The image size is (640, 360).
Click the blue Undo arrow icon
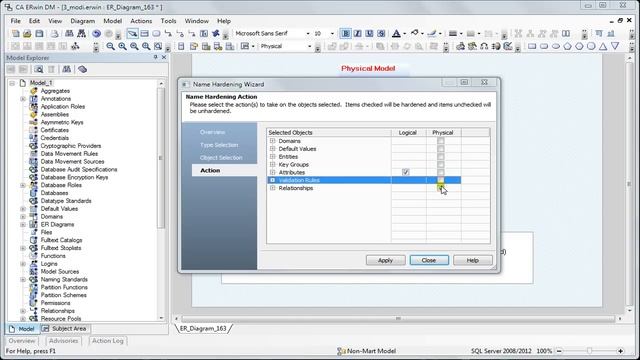[96, 33]
